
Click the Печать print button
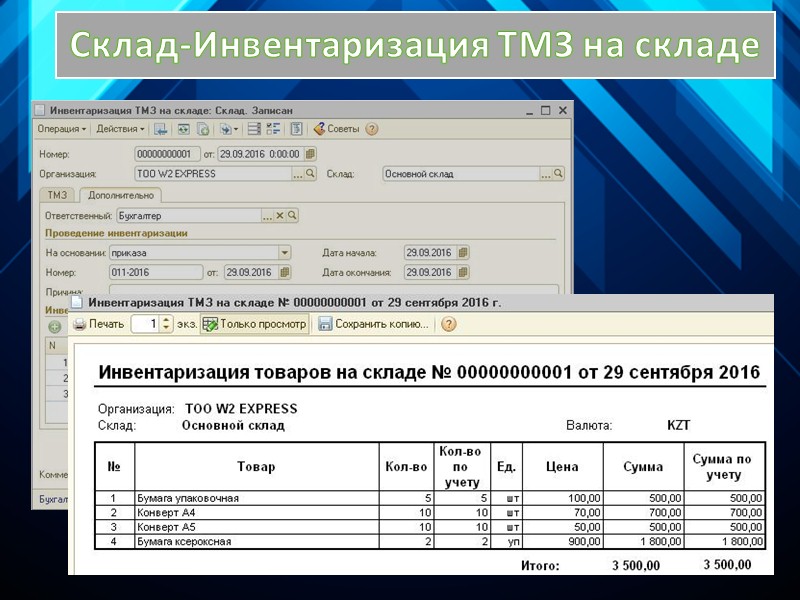pos(98,324)
